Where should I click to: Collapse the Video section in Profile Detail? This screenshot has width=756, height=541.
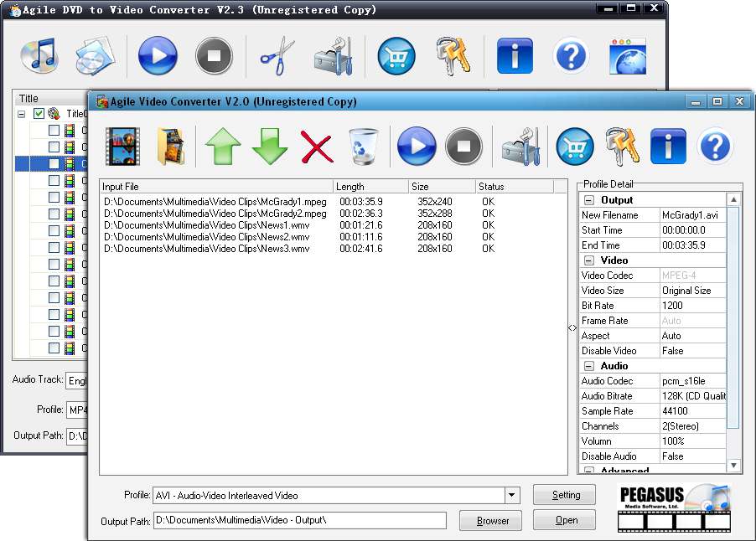589,260
